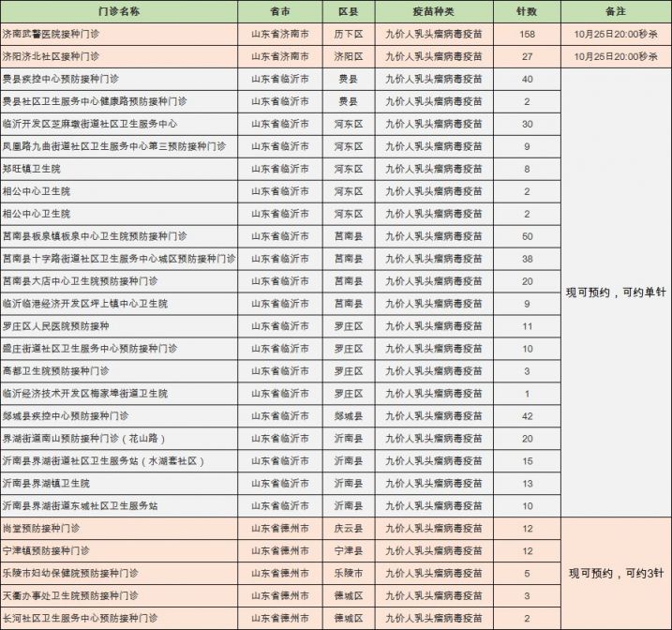Select 费县疾控中心预防接种门诊 clinic name

[x=119, y=80]
